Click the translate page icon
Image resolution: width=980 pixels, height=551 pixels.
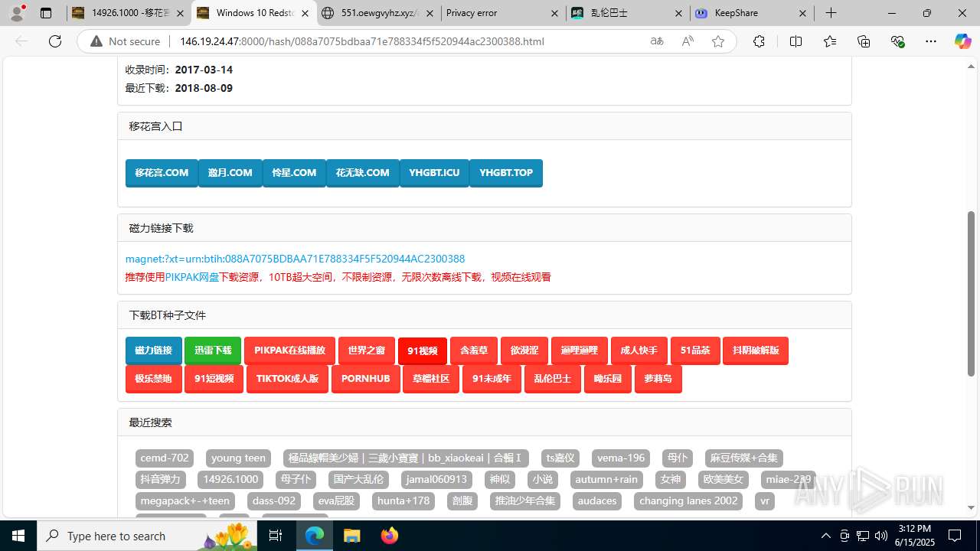[657, 41]
